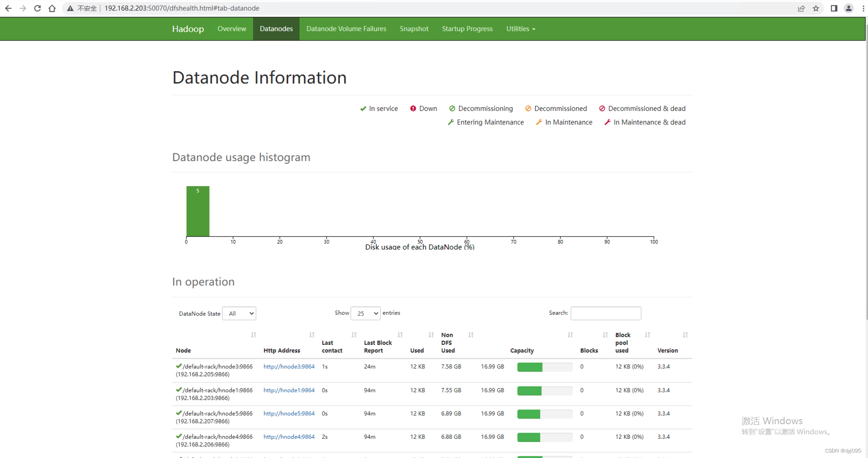This screenshot has width=868, height=458.
Task: Open the DataNode State dropdown
Action: click(x=239, y=313)
